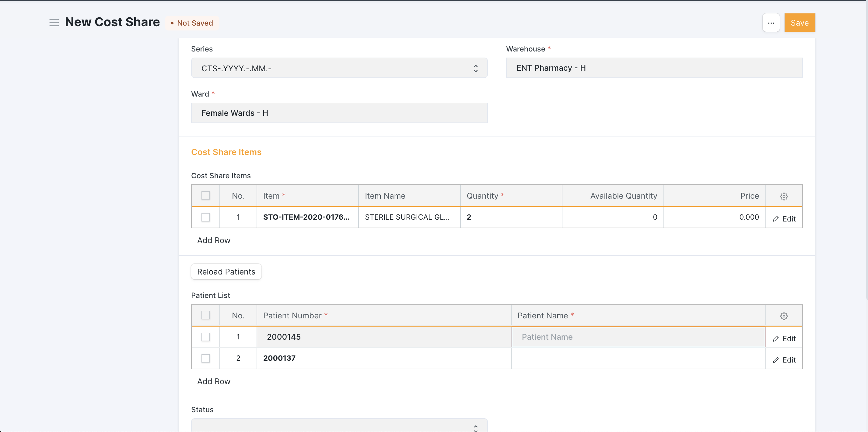This screenshot has height=432, width=868.
Task: Click the Not Saved status indicator
Action: pos(192,23)
